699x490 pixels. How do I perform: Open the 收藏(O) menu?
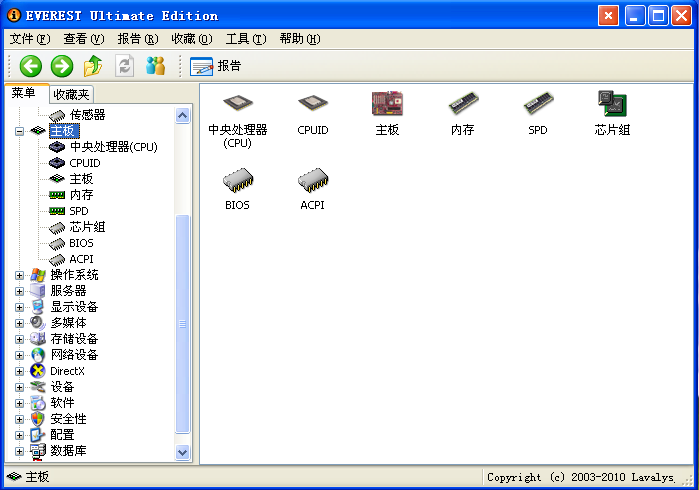pos(192,39)
